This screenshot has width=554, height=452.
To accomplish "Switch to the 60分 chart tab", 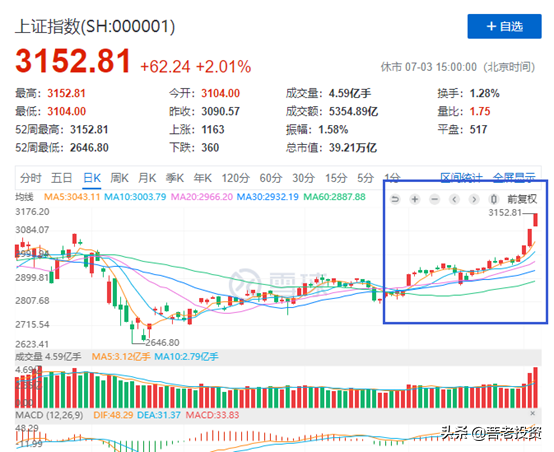I will click(271, 178).
